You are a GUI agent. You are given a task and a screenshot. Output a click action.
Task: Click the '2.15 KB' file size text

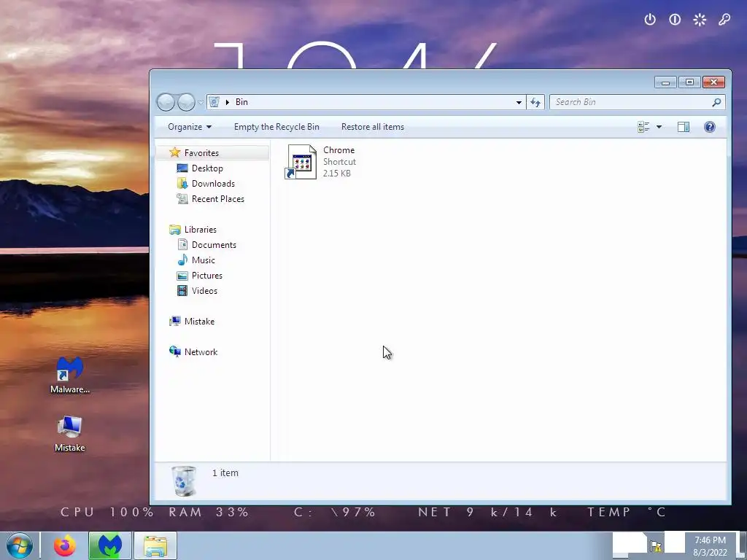[337, 174]
